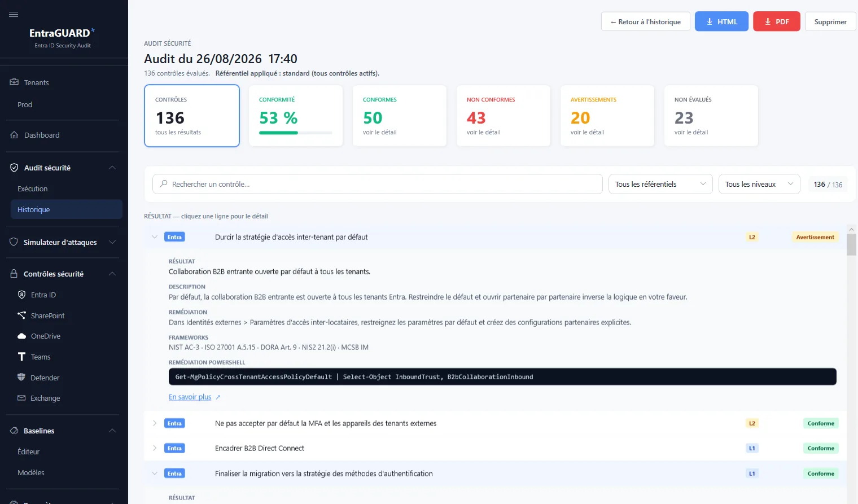Collapse the Audit sécurité section chevron

click(x=112, y=168)
